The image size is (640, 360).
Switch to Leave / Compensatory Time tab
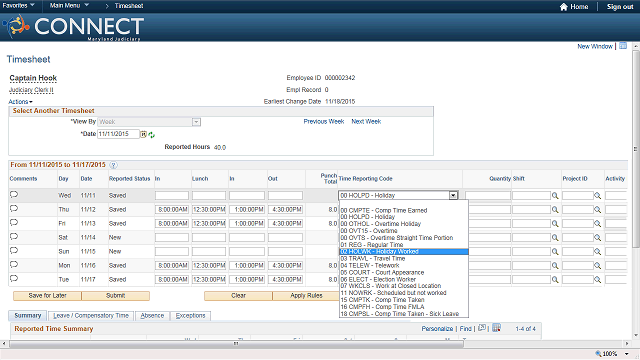[x=91, y=316]
